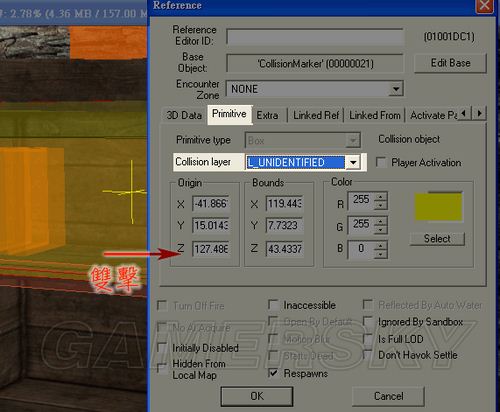Toggle the Respawns checkbox
500x412 pixels.
(273, 373)
